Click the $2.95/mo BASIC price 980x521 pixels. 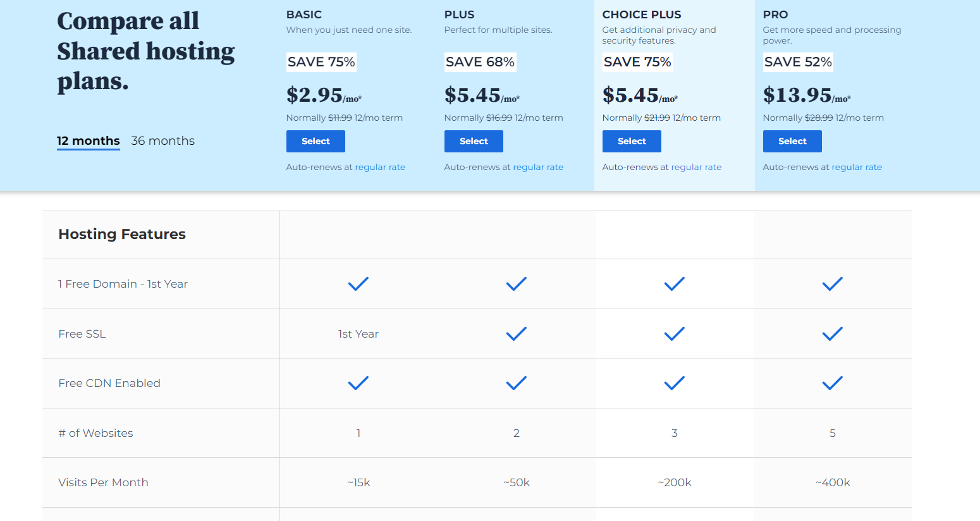pos(324,95)
